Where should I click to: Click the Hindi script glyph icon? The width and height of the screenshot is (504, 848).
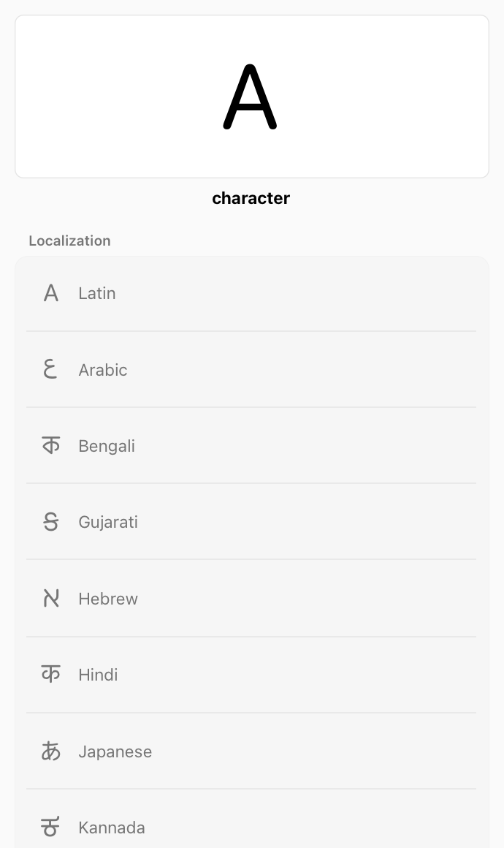(x=50, y=674)
